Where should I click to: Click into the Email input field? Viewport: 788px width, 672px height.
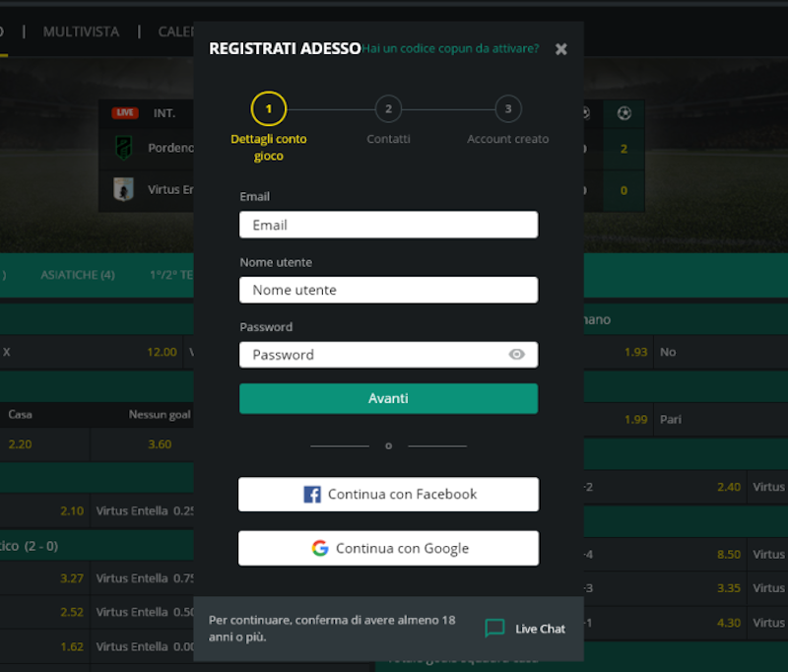click(388, 225)
